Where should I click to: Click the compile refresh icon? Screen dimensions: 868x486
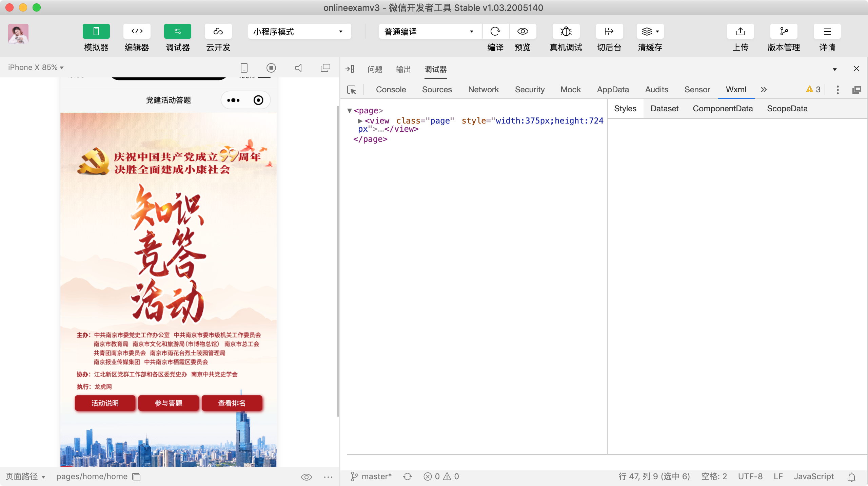495,32
